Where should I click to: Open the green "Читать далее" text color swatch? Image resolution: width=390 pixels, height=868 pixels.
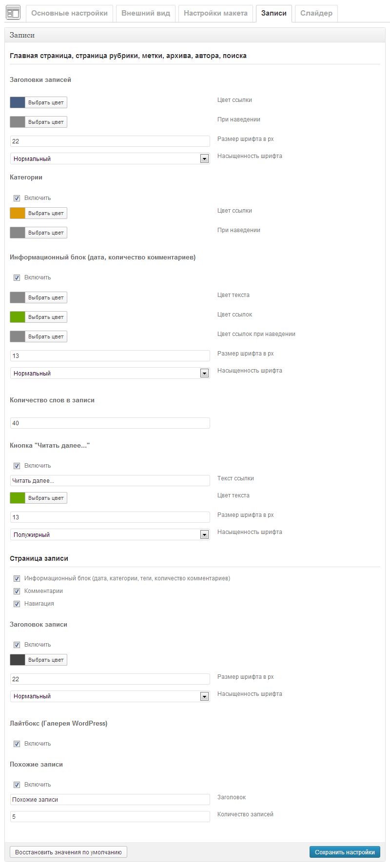pyautogui.click(x=18, y=498)
